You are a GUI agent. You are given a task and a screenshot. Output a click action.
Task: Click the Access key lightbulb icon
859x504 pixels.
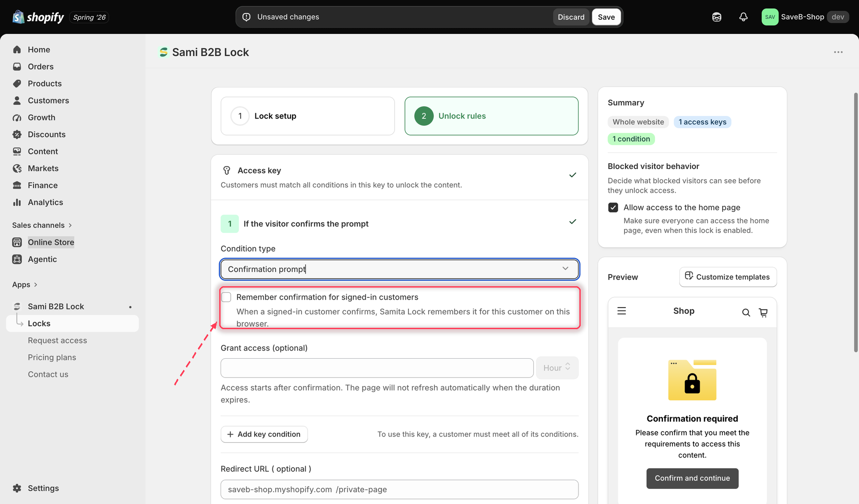[x=227, y=170]
